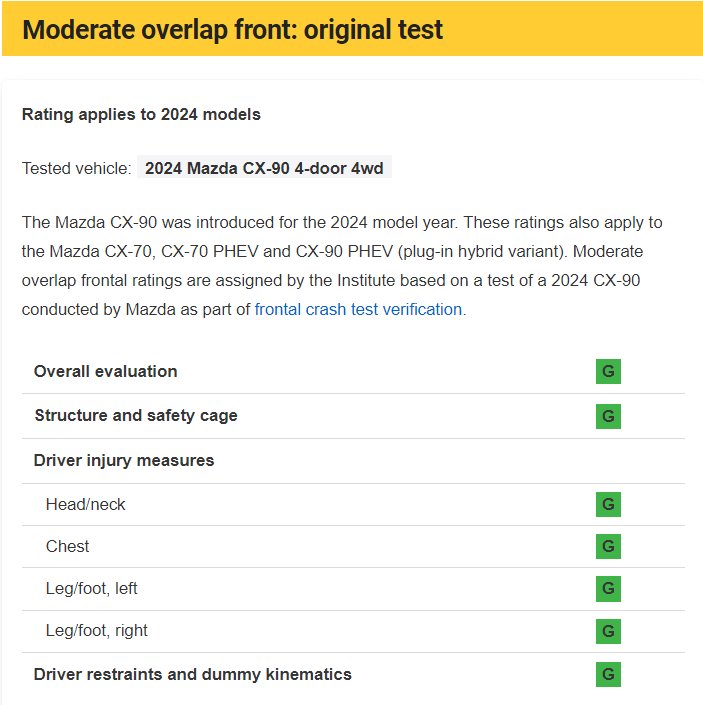Click the Driver restraints G rating badge

[608, 675]
